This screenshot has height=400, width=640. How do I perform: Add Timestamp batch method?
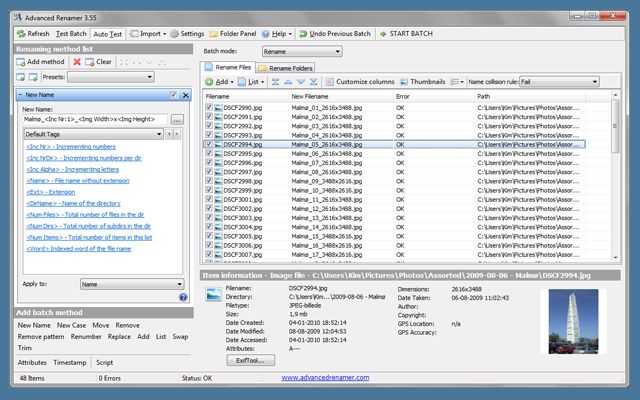(x=70, y=362)
